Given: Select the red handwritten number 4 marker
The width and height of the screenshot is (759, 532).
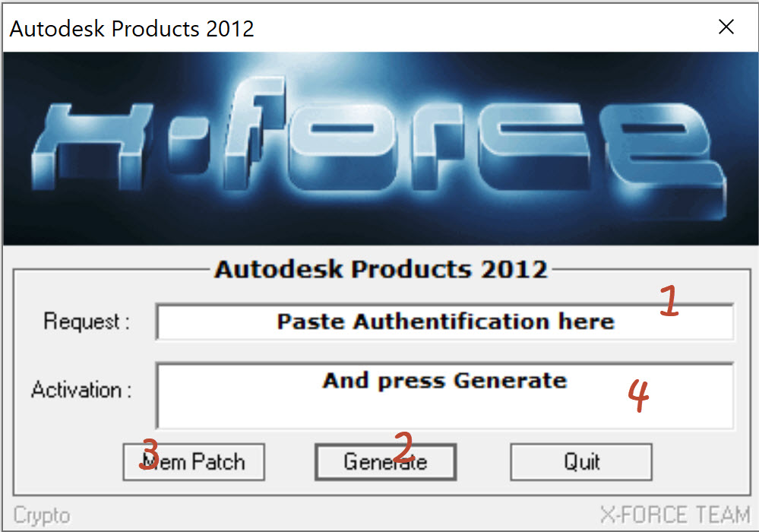Looking at the screenshot, I should 638,394.
